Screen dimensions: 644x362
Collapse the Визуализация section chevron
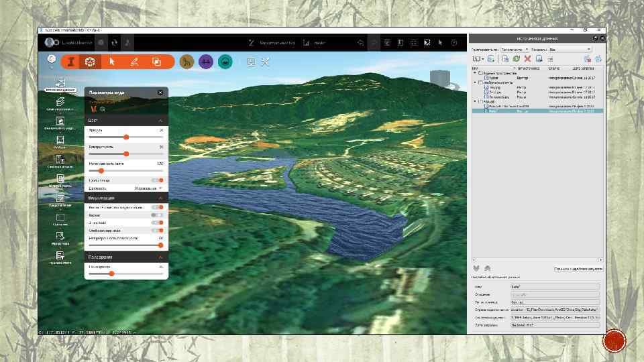coord(160,198)
